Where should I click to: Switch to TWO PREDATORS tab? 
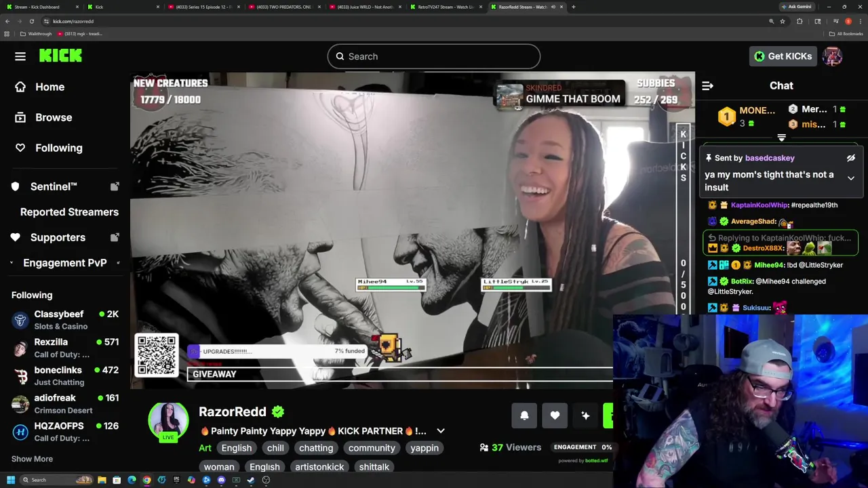(285, 7)
